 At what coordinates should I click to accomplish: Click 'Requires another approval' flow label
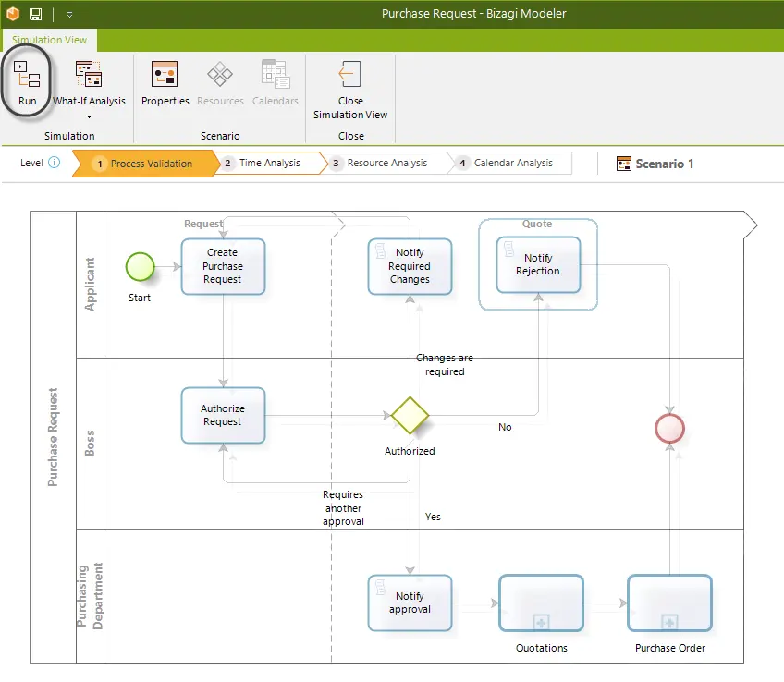pos(343,507)
